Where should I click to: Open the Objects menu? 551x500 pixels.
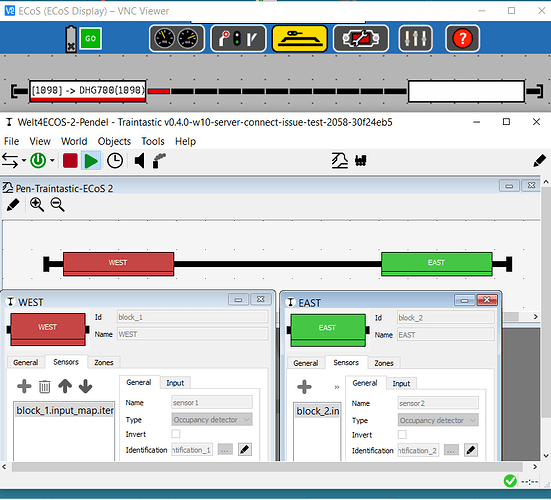(114, 141)
